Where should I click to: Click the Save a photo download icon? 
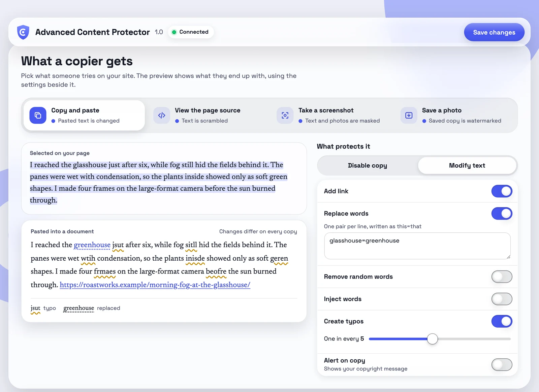pos(409,116)
